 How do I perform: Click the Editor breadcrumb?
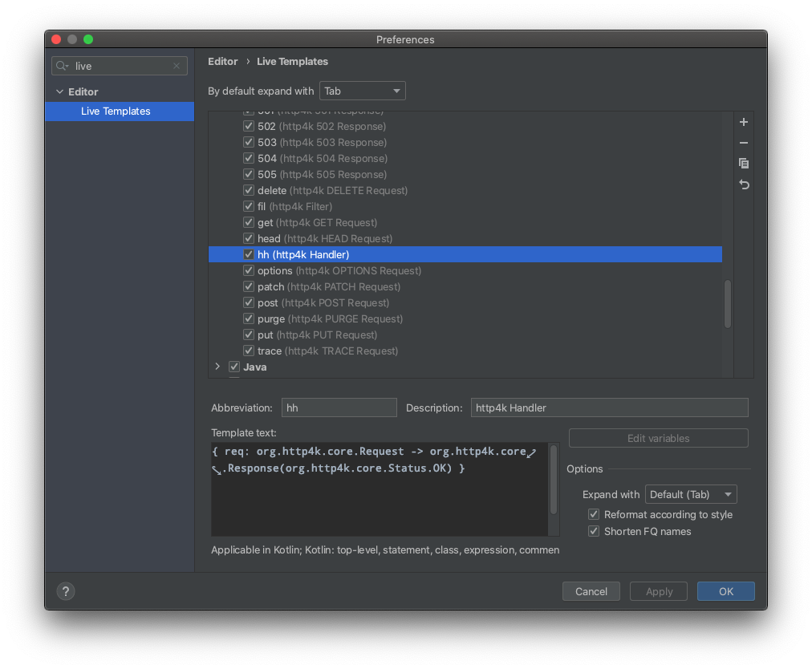pyautogui.click(x=222, y=61)
